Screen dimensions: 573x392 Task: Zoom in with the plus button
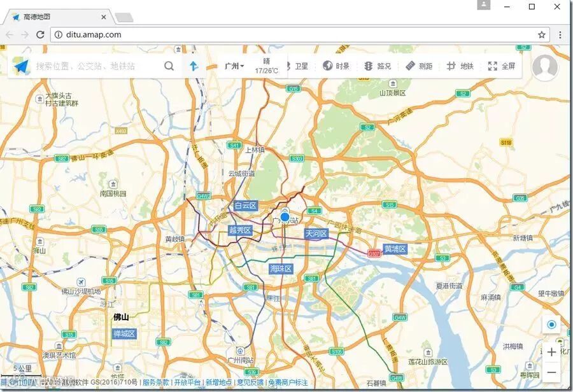[x=551, y=352]
